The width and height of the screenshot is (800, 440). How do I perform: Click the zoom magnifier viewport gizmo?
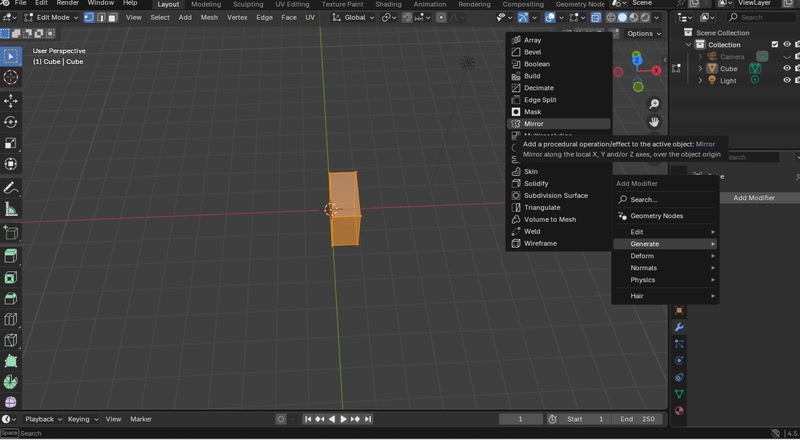pyautogui.click(x=654, y=104)
